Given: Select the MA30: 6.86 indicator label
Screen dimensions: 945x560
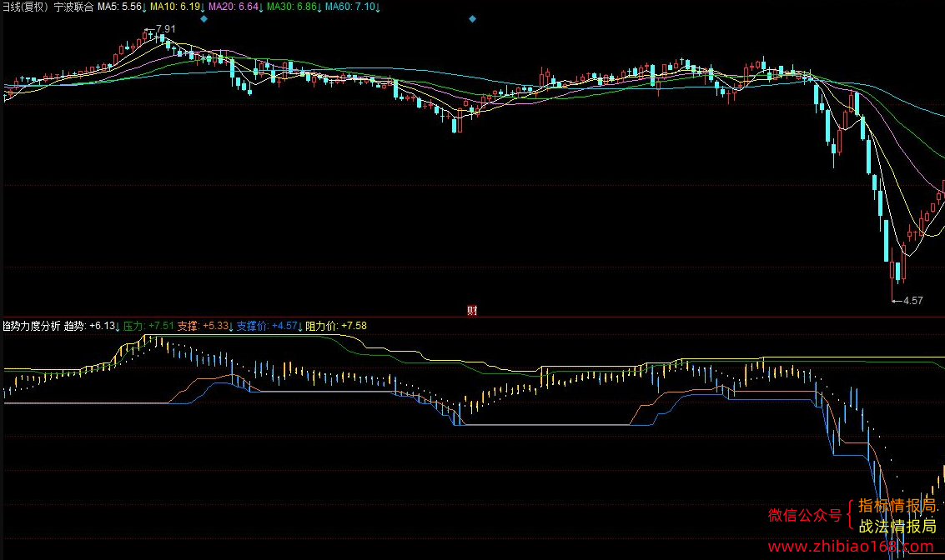Looking at the screenshot, I should click(294, 7).
